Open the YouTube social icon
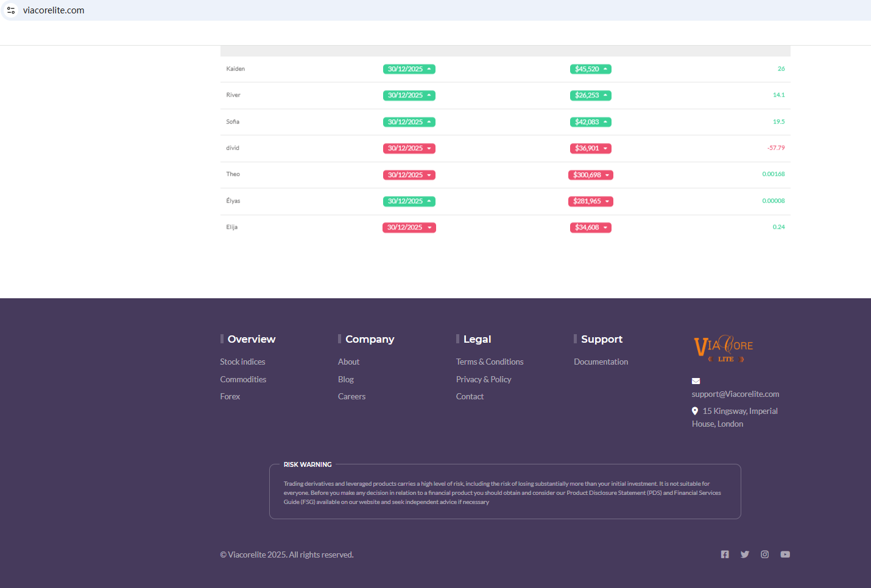This screenshot has height=588, width=871. 785,555
